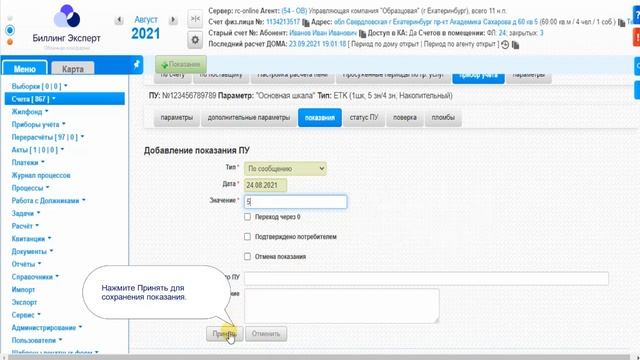The width and height of the screenshot is (640, 360).
Task: Open the поверка tab
Action: 405,118
